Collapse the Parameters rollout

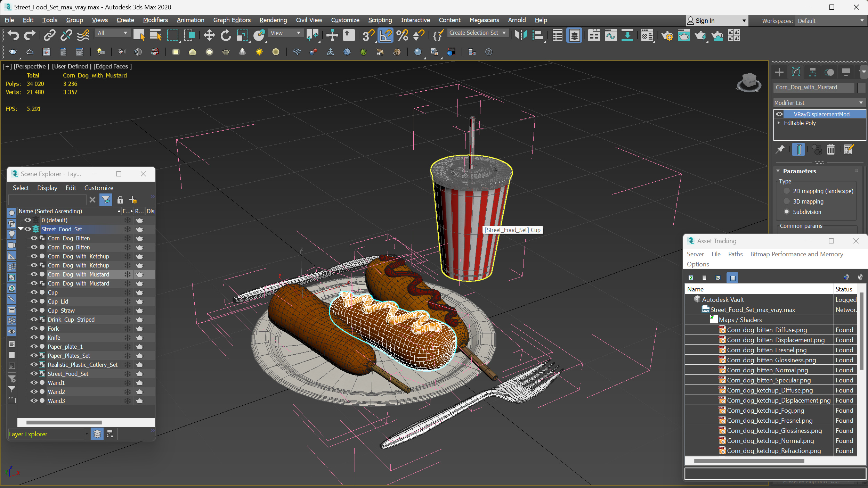tap(778, 171)
